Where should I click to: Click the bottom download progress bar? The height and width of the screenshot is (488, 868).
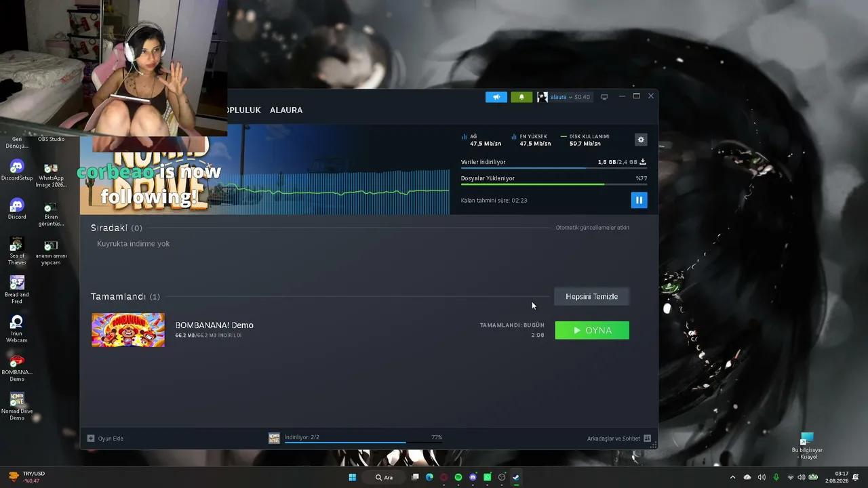click(363, 443)
